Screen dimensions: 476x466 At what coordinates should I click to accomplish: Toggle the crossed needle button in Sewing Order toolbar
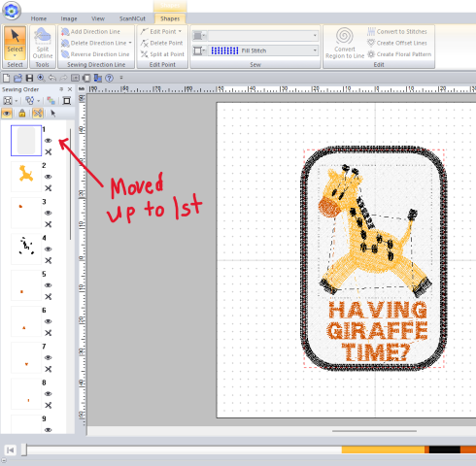(38, 113)
